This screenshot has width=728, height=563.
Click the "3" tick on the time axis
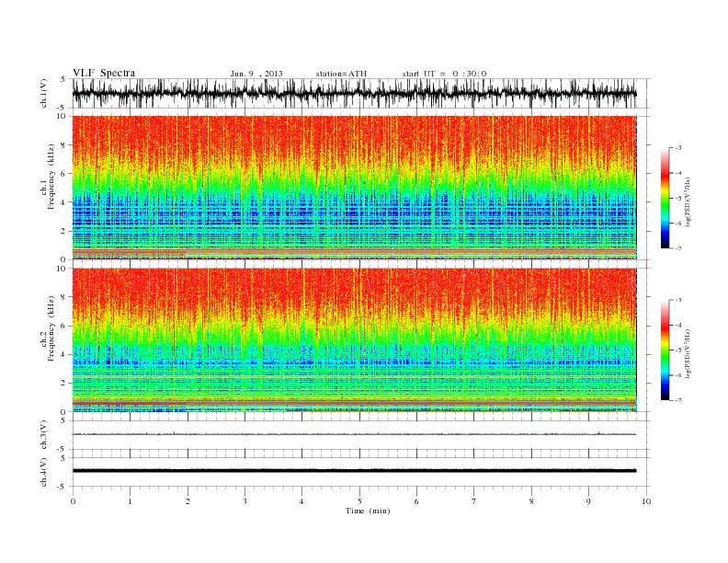pos(245,501)
